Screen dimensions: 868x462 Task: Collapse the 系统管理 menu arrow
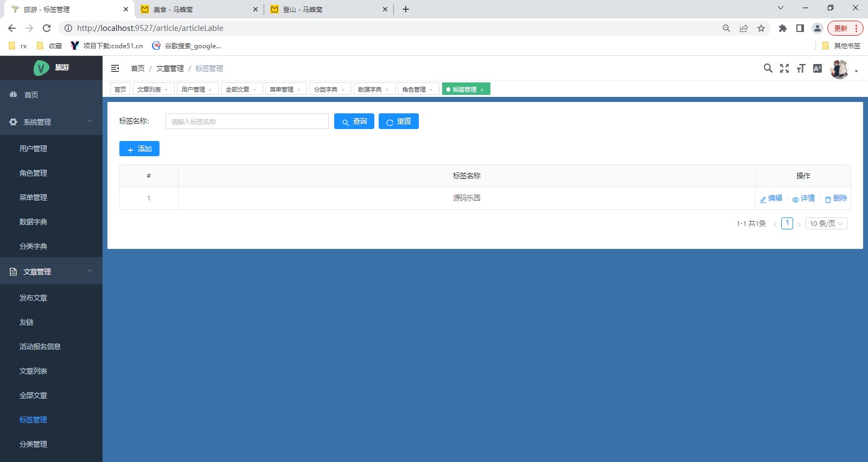(x=90, y=121)
